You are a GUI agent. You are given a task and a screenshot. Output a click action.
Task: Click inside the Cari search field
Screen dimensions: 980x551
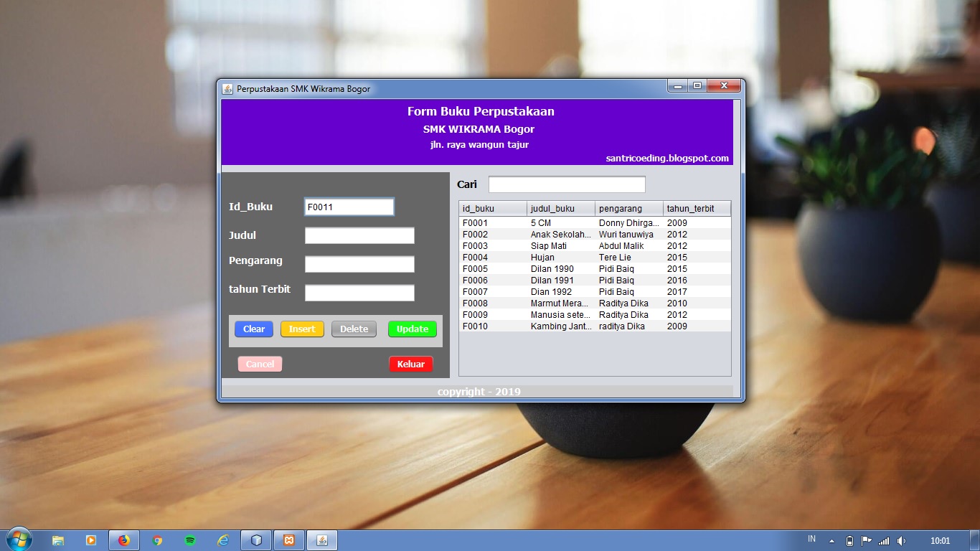[566, 184]
